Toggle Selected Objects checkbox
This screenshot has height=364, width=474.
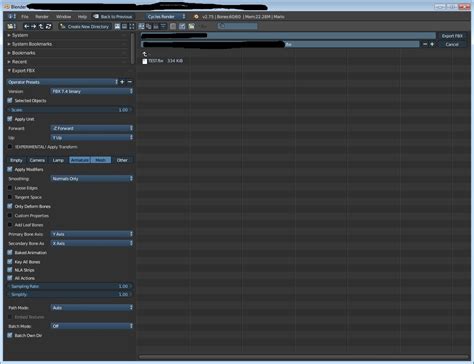(x=10, y=100)
